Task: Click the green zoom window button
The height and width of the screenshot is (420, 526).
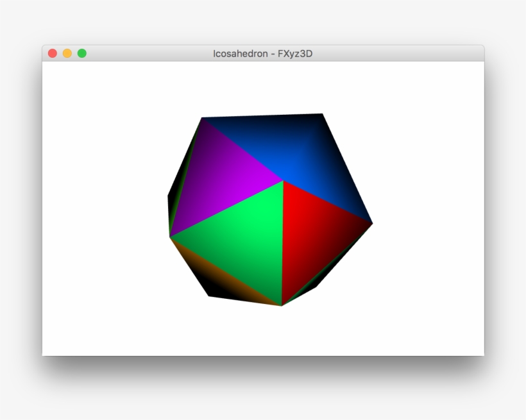Action: 81,54
